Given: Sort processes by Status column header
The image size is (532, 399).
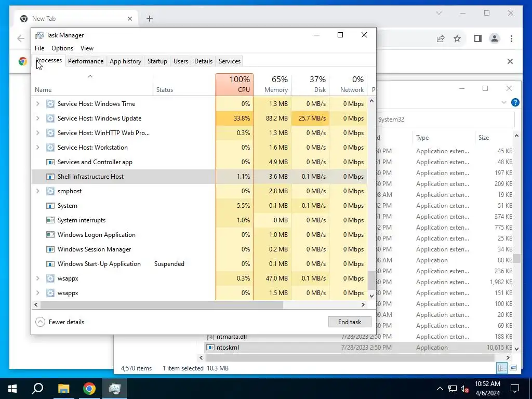Looking at the screenshot, I should (x=184, y=85).
